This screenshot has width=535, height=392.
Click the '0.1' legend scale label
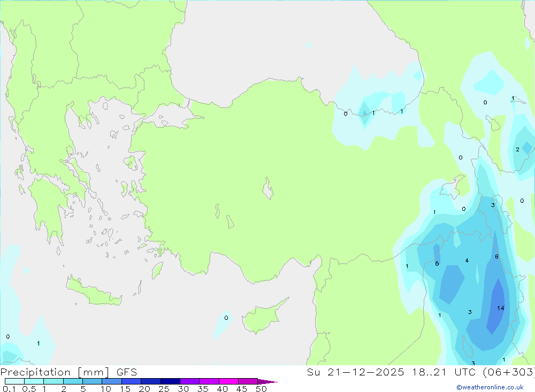9,389
